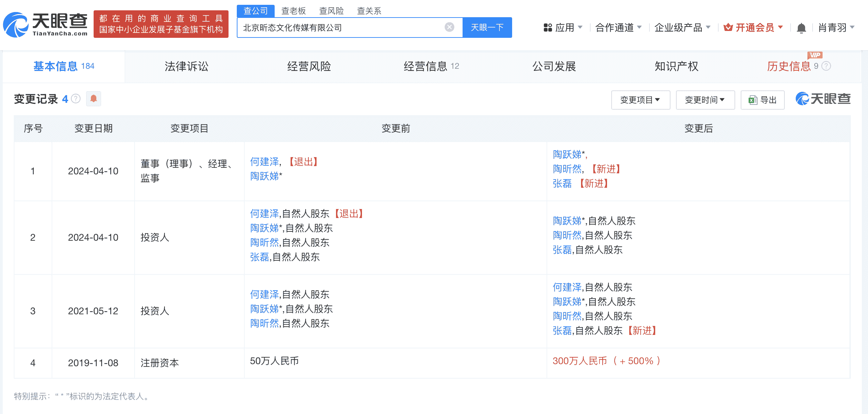Expand the 变更时间 filter dropdown
868x414 pixels.
tap(705, 100)
